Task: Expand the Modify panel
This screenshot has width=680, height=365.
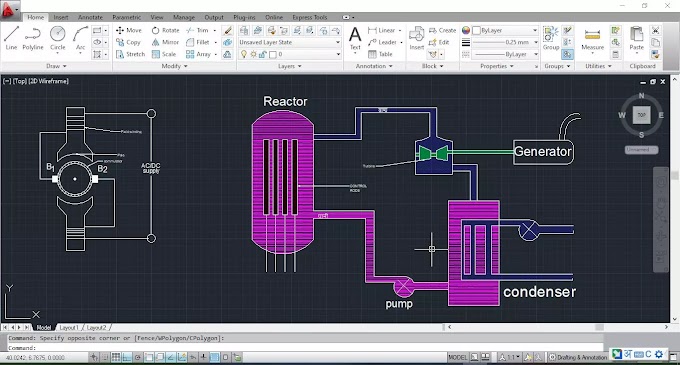Action: (174, 66)
